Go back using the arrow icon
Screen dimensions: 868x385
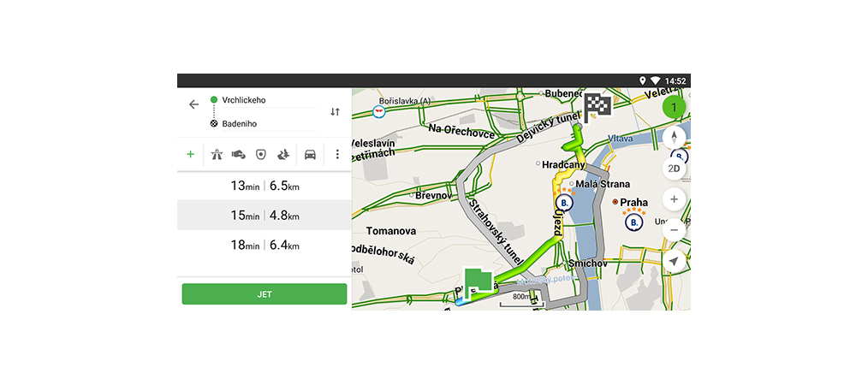pos(193,104)
